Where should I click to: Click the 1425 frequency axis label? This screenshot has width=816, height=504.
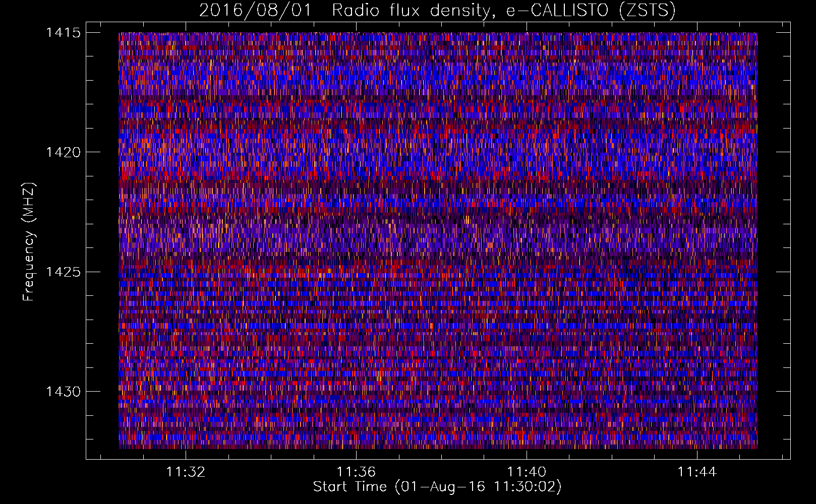(64, 272)
